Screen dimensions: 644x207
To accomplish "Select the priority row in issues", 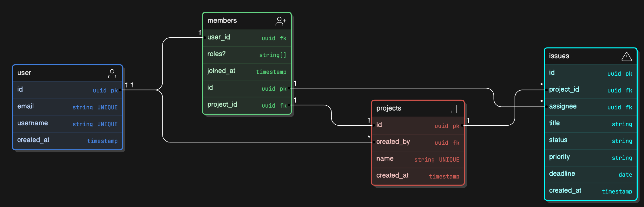I will click(x=590, y=157).
